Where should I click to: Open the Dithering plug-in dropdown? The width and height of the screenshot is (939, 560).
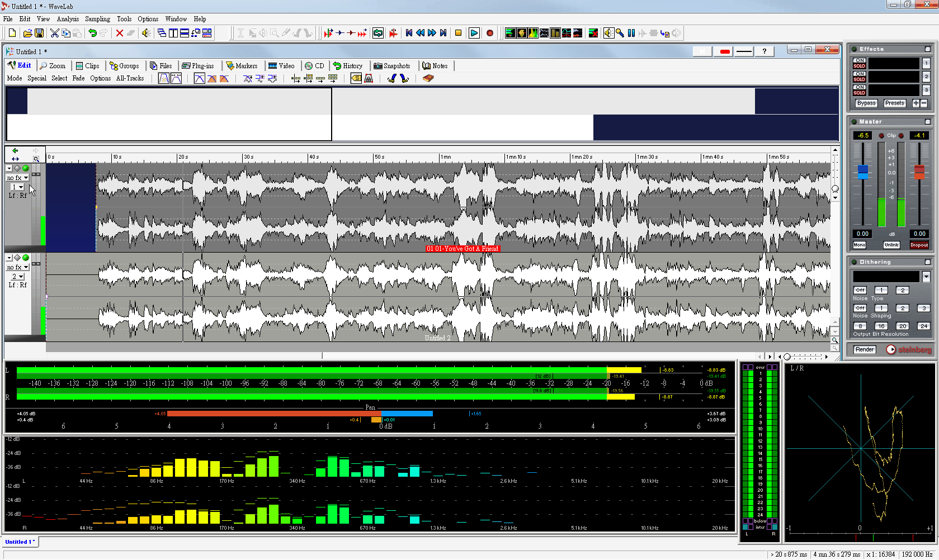(926, 277)
